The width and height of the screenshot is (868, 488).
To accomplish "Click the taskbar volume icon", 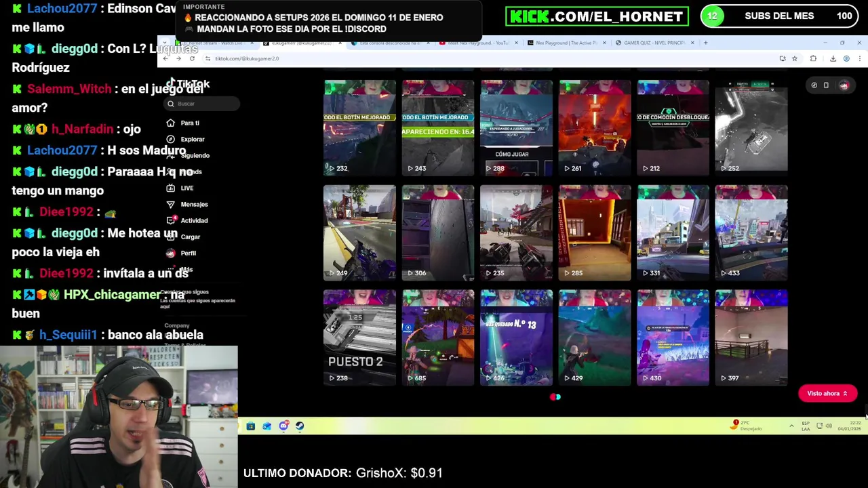I will (x=829, y=426).
